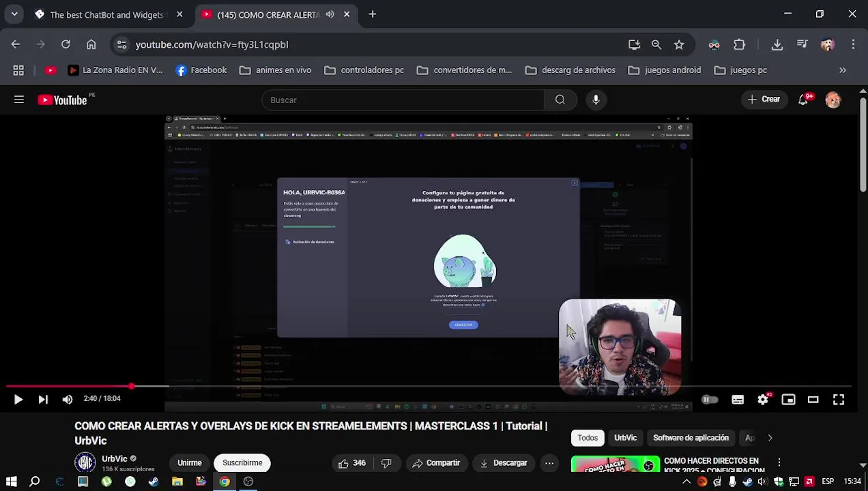
Task: Open the UrbVic channel avatar
Action: 85,462
